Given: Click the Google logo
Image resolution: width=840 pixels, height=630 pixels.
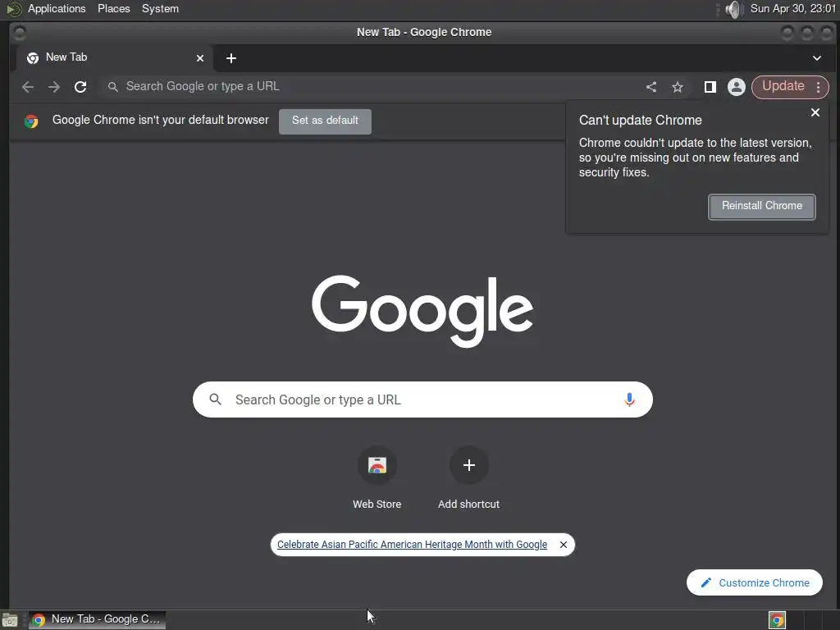Looking at the screenshot, I should pos(422,311).
